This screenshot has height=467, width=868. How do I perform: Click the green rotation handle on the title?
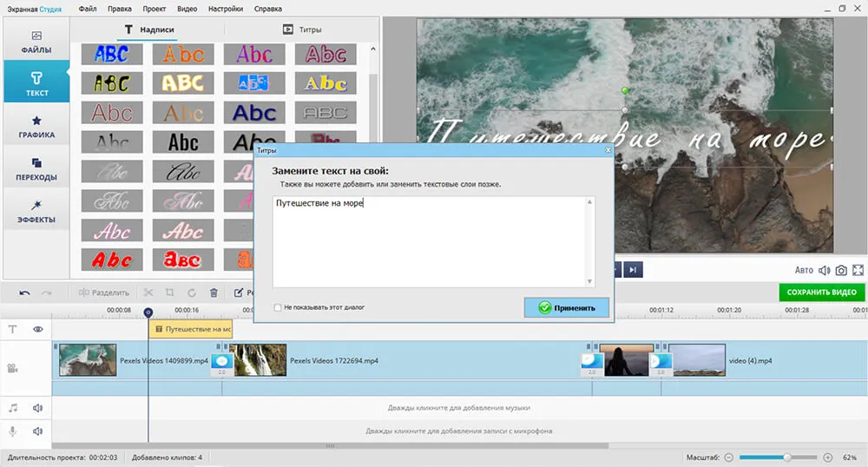[625, 91]
